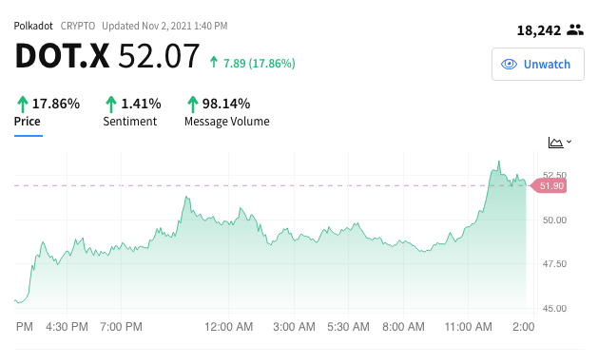Click the Polkadot name label
Viewport: 598px width, 364px height.
tap(33, 26)
